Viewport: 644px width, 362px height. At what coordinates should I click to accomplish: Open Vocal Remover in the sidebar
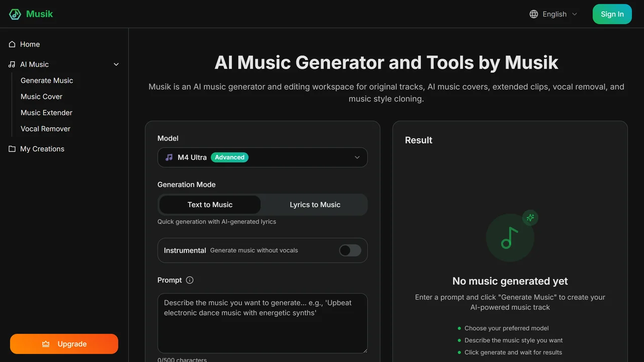(45, 129)
